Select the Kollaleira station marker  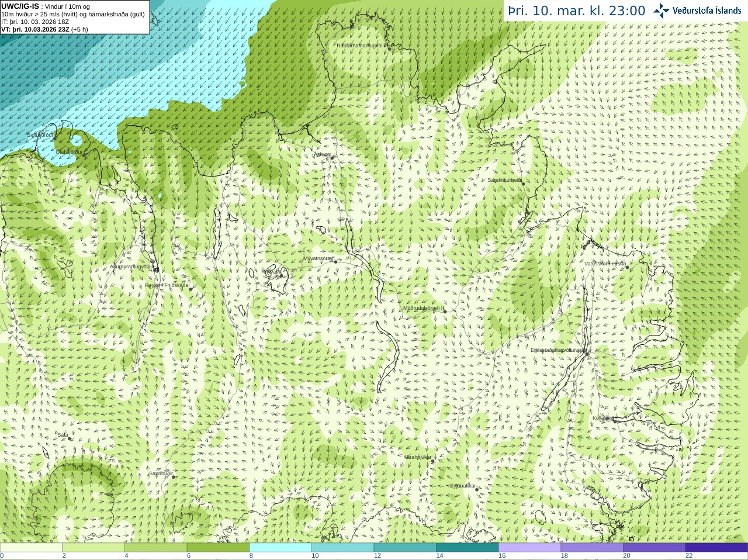pos(614,421)
